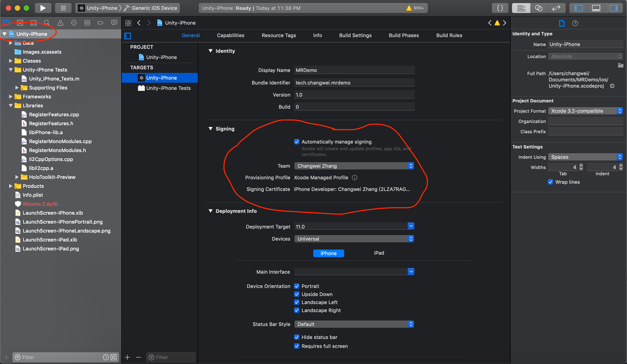Open the debug navigator

[x=87, y=23]
